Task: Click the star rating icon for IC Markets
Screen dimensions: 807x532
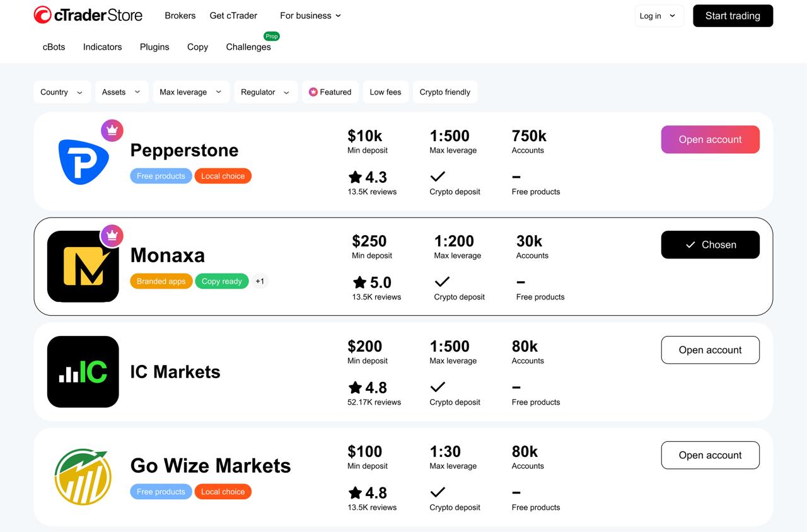Action: (x=356, y=388)
